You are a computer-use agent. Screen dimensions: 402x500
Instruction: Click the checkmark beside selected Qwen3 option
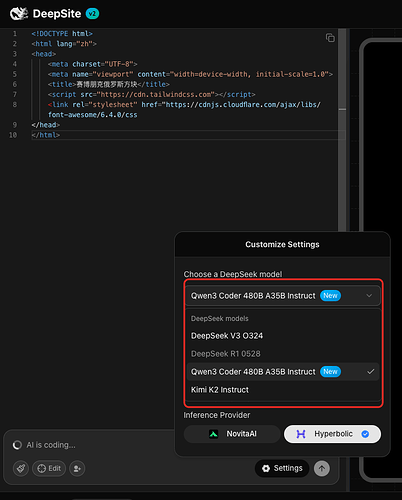click(370, 372)
